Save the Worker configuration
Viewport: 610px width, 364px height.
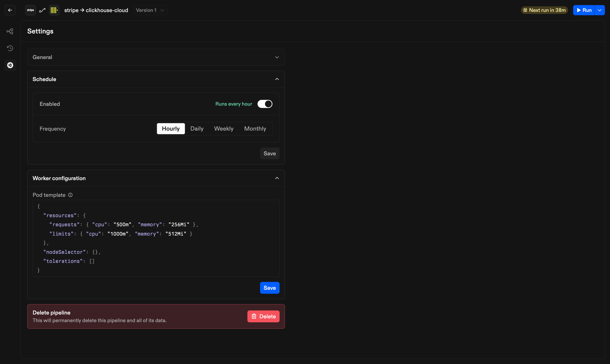(x=270, y=288)
